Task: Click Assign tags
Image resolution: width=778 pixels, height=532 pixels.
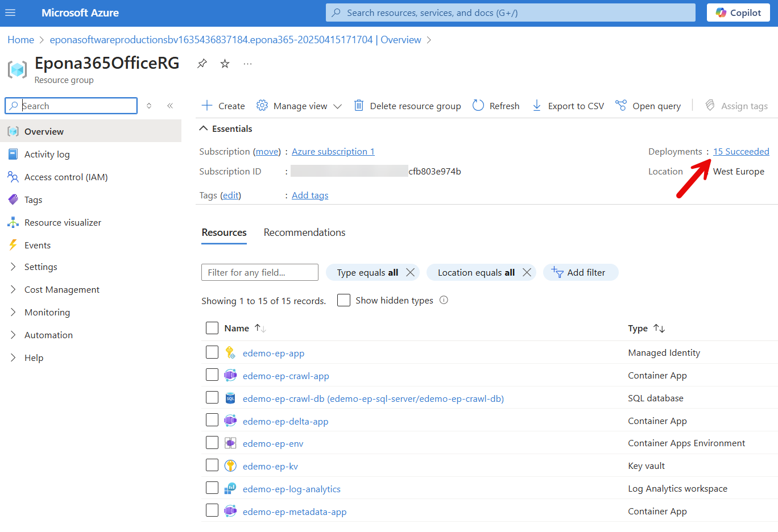Action: point(736,106)
